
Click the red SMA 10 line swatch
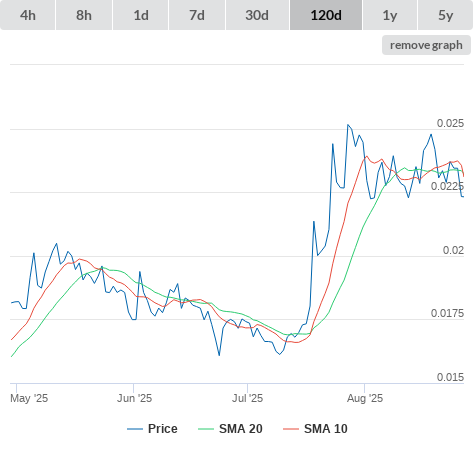coord(291,429)
